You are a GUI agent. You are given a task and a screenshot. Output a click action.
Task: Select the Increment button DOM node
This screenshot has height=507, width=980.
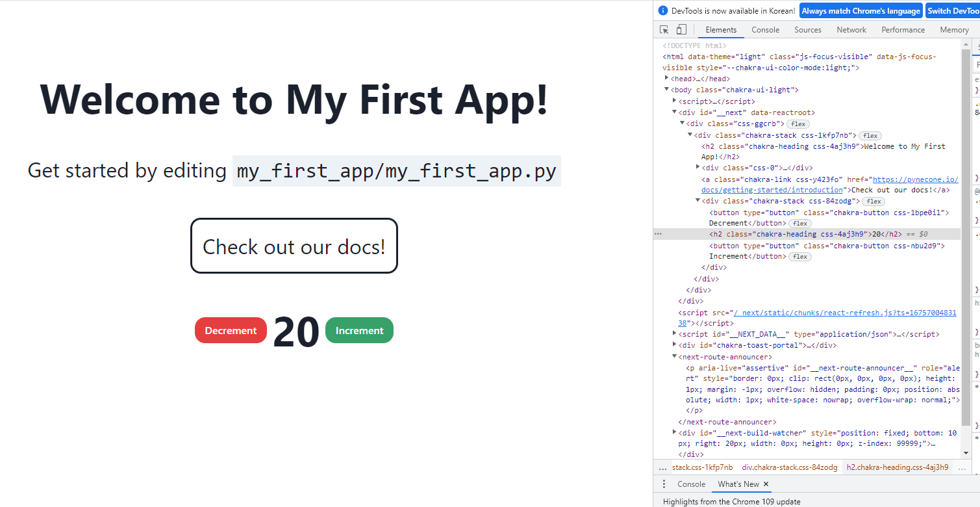coord(827,251)
